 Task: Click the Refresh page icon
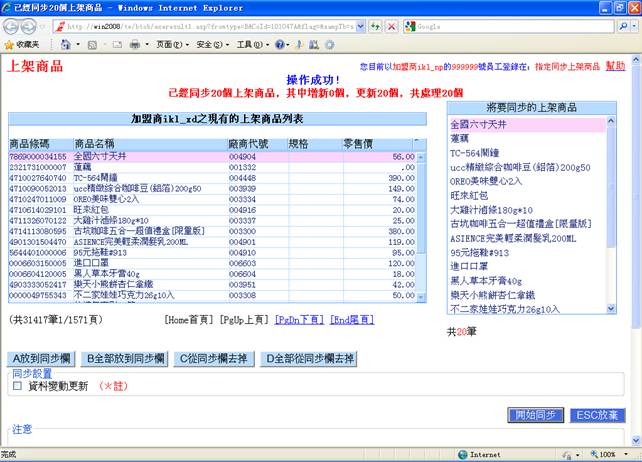tap(375, 26)
